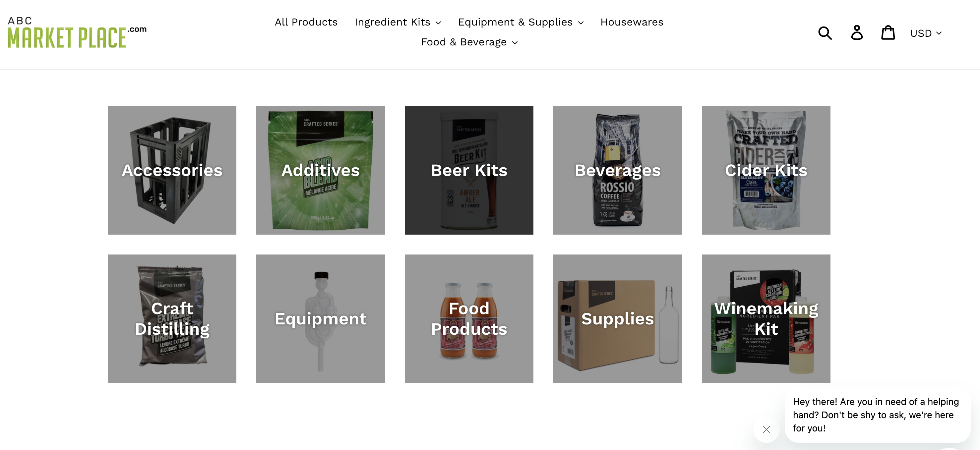Open All Products page

click(x=306, y=22)
